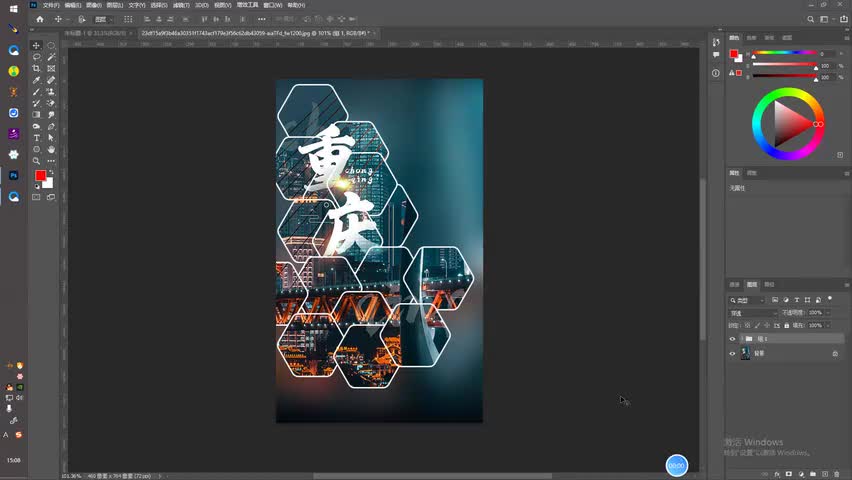Viewport: 852px width, 480px height.
Task: Select the Move tool
Action: (36, 46)
